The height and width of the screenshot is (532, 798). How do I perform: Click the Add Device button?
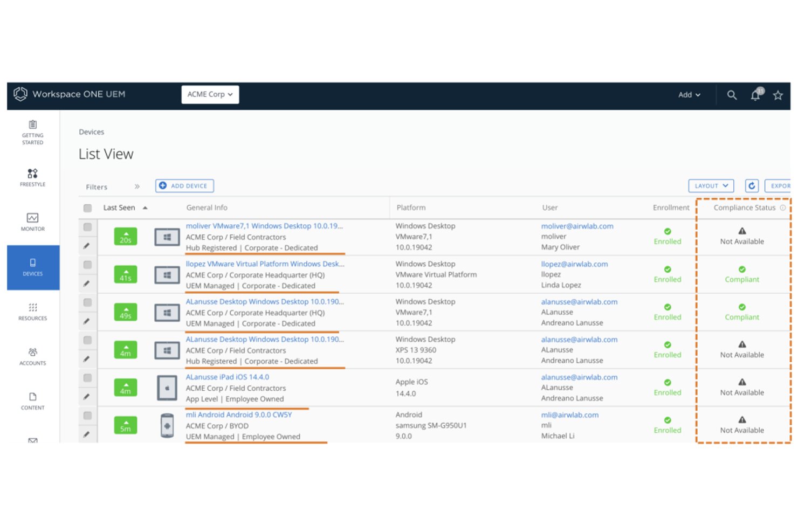(x=184, y=186)
